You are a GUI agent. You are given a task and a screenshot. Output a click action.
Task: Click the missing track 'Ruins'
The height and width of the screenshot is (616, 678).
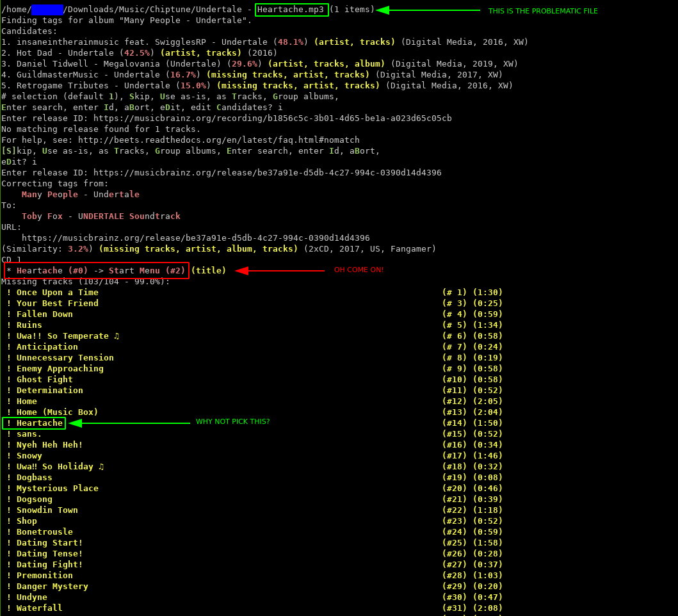pyautogui.click(x=29, y=325)
